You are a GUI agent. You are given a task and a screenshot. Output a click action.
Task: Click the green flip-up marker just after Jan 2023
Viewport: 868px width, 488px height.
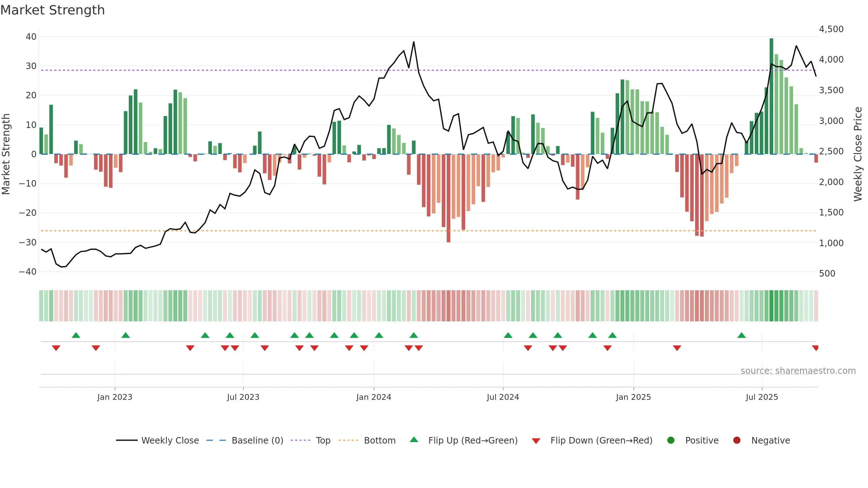click(125, 335)
